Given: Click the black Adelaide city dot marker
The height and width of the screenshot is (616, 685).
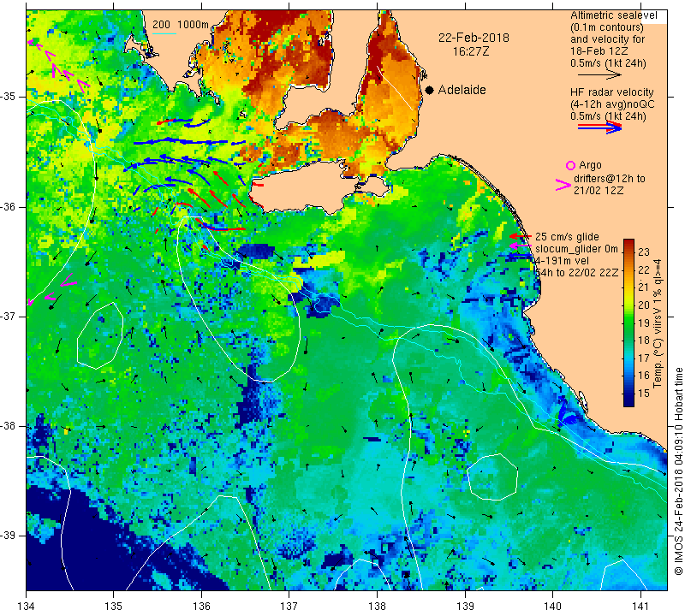Looking at the screenshot, I should pos(430,90).
